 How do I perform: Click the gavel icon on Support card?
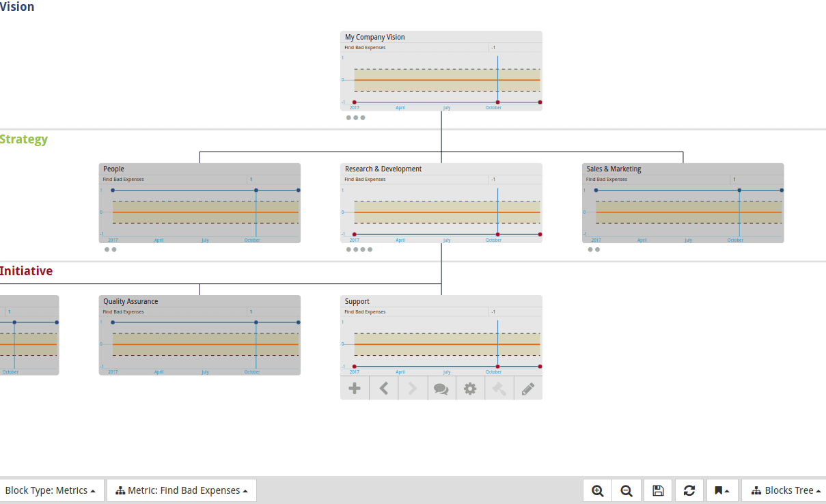pyautogui.click(x=499, y=389)
